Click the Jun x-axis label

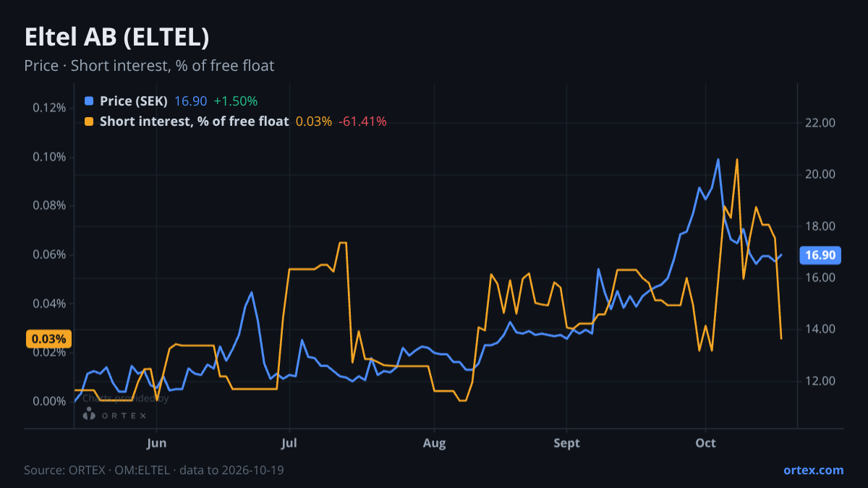point(157,443)
